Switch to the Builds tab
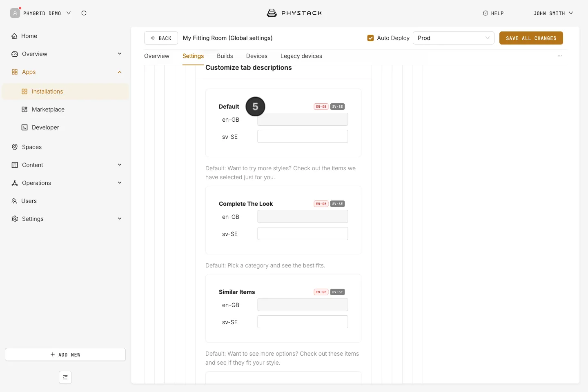Viewport: 588px width, 392px height. [225, 56]
